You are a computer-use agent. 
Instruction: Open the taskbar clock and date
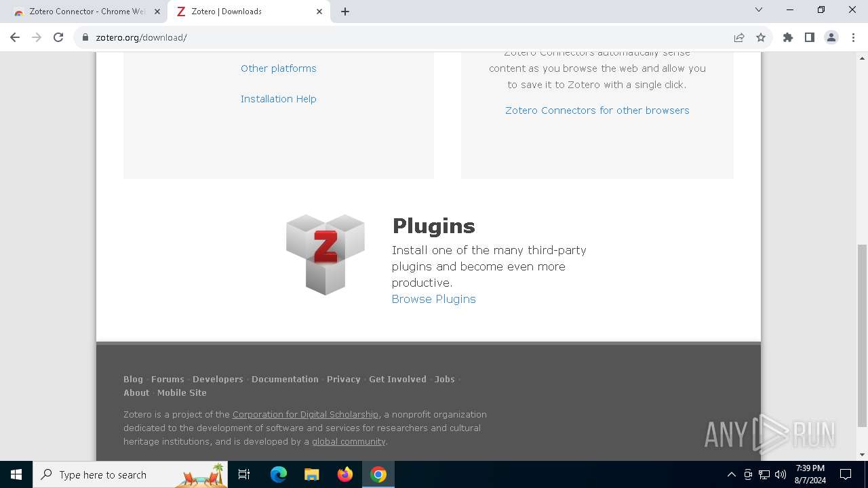tap(810, 474)
